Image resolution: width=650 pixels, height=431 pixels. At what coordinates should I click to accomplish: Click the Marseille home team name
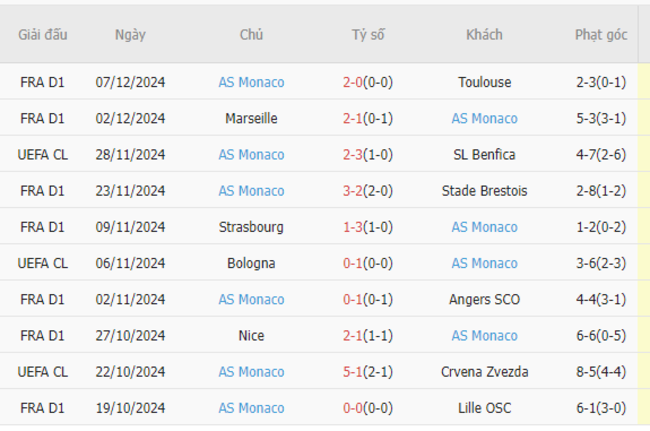(251, 119)
